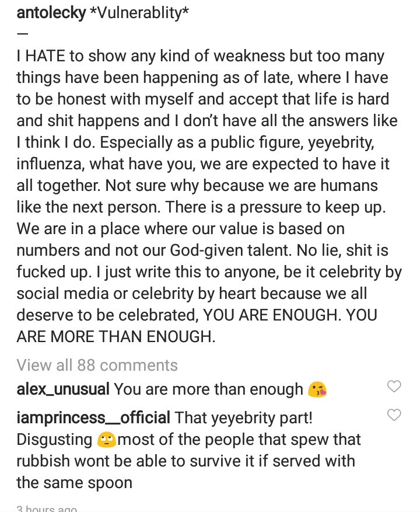
Task: View all 88 comments
Action: pos(97,365)
